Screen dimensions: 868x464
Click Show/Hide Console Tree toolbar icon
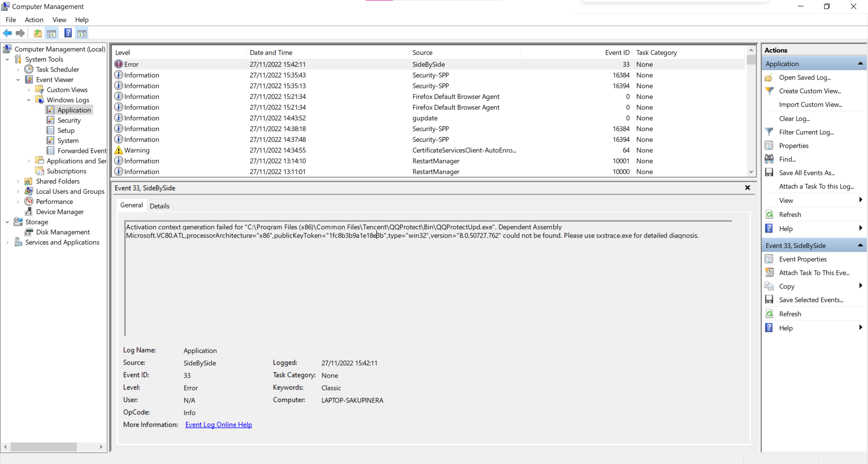click(x=52, y=33)
